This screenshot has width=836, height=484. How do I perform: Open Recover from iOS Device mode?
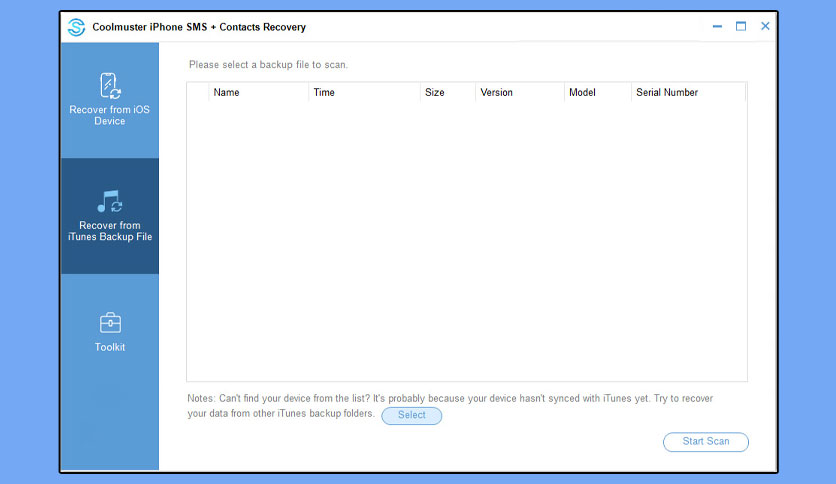(x=109, y=100)
